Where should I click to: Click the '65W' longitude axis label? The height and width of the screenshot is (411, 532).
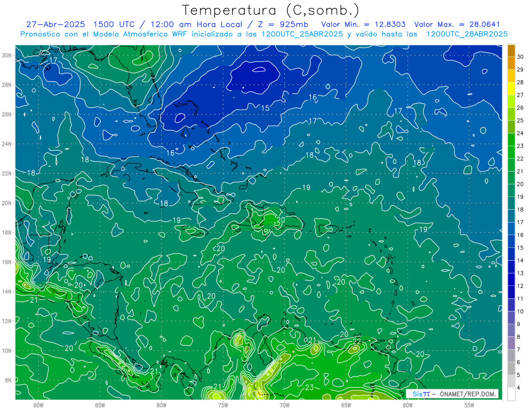click(346, 405)
